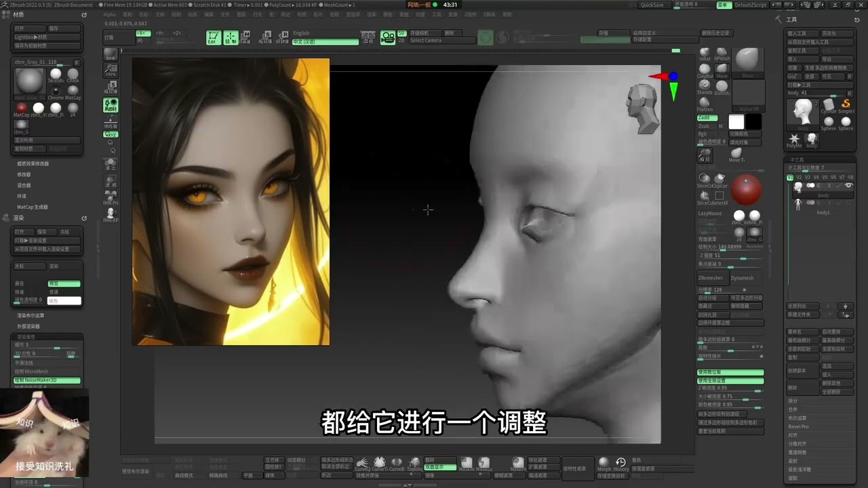Click 载入工具 load tool button

pos(803,33)
